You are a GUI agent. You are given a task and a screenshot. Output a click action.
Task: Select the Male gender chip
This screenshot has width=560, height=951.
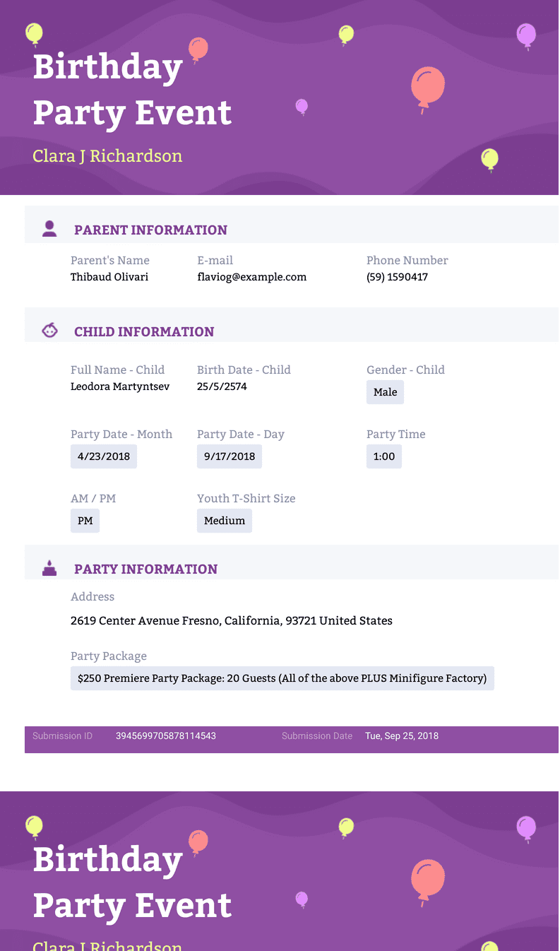point(385,392)
